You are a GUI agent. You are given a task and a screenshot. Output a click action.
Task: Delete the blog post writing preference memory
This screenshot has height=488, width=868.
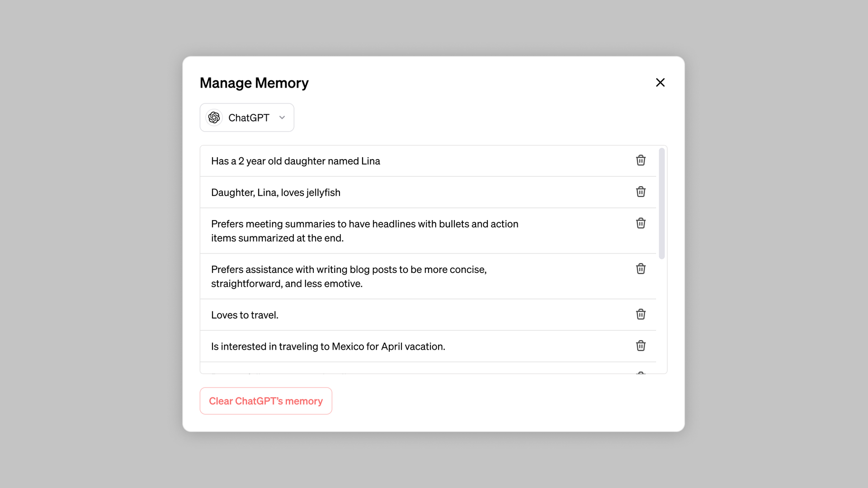[641, 268]
